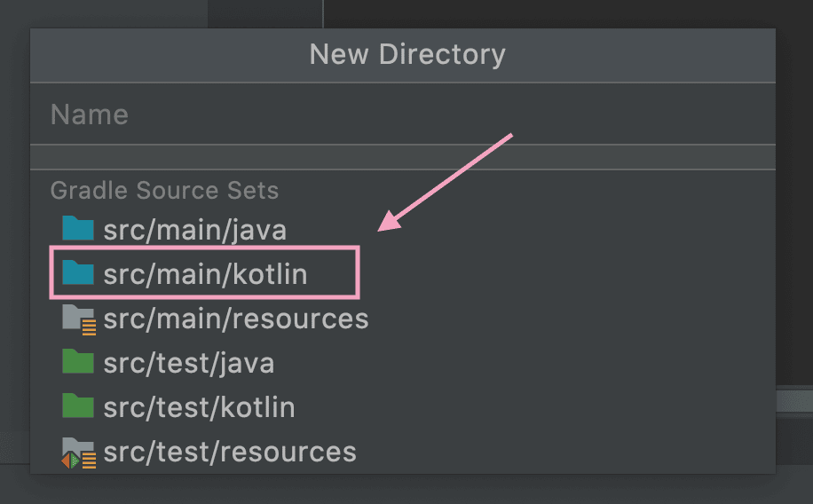Select the src/test/resources label

pos(230,452)
